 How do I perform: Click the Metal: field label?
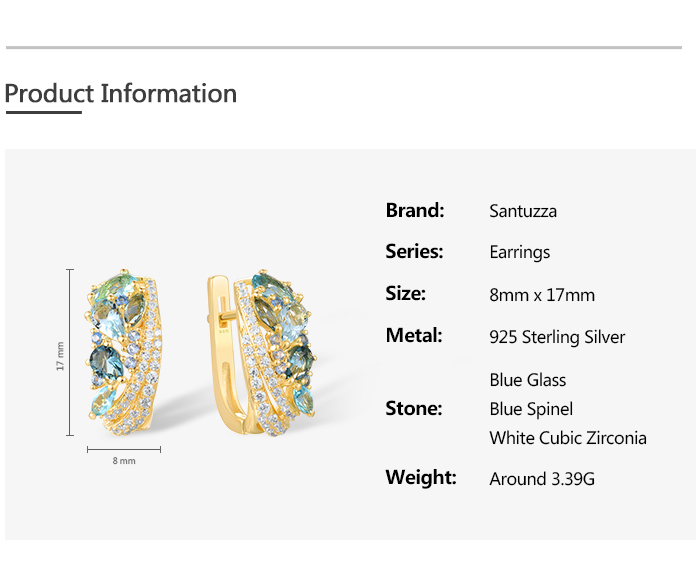[414, 336]
